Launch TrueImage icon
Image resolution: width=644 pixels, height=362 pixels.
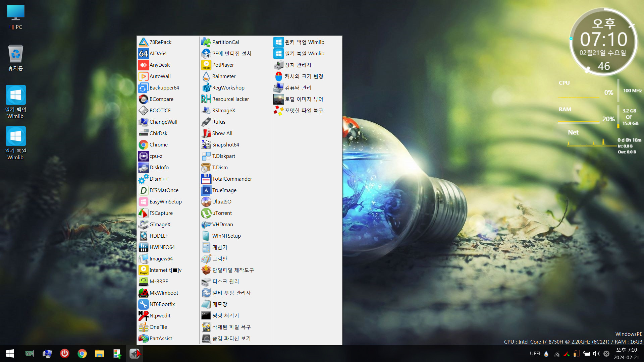tap(206, 190)
